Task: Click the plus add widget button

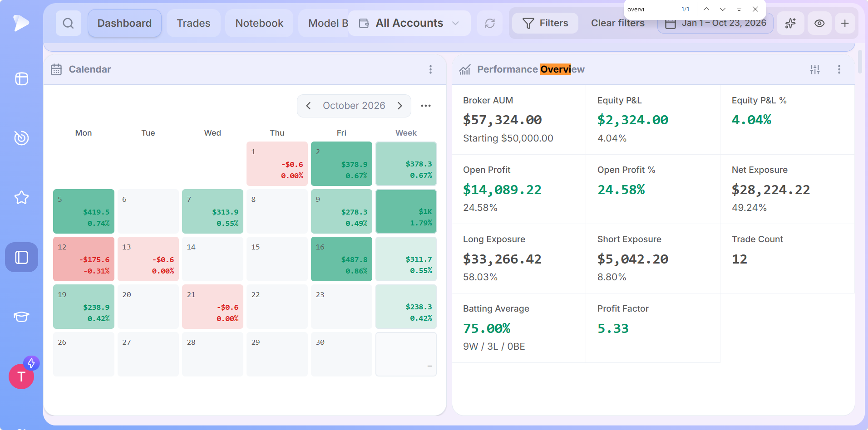Action: (845, 23)
